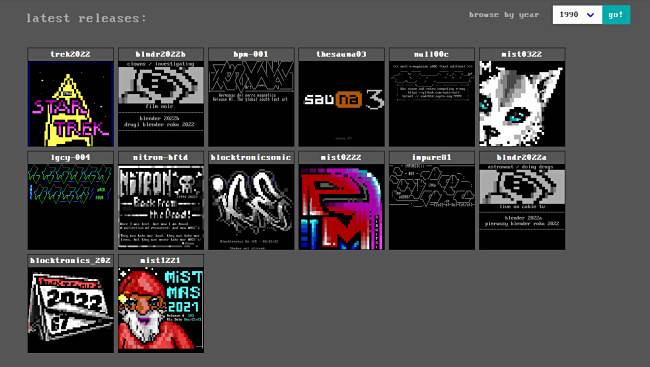Open the nitron-bftd artwork thumbnail
The height and width of the screenshot is (367, 650).
tap(161, 207)
